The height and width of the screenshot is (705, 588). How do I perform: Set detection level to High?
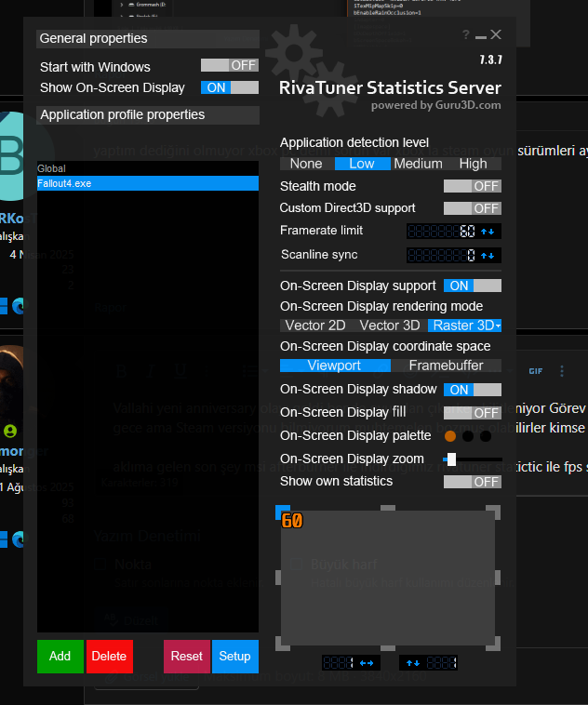click(474, 164)
